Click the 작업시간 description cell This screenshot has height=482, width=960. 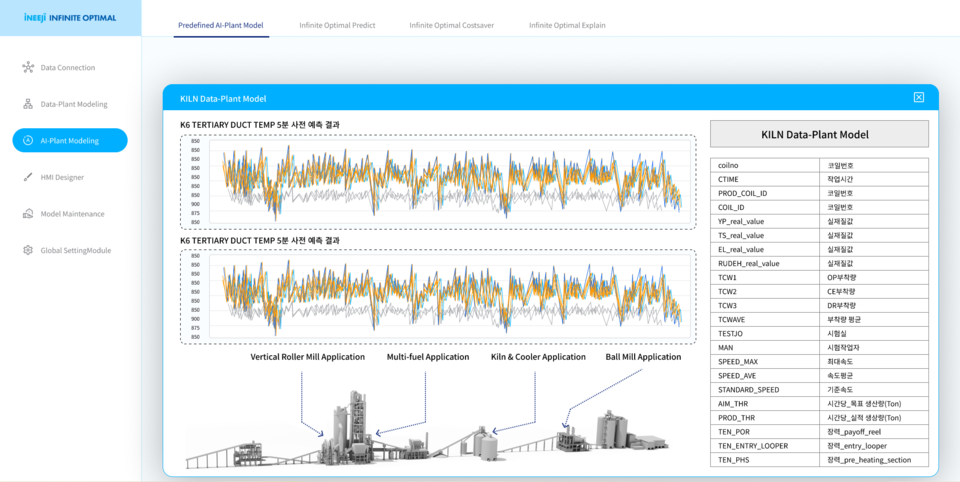click(x=874, y=179)
